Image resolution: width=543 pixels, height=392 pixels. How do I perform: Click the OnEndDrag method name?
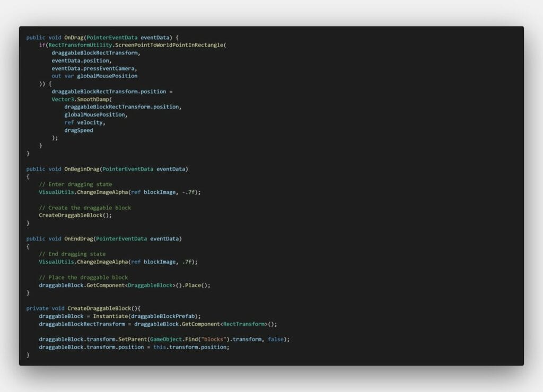78,238
